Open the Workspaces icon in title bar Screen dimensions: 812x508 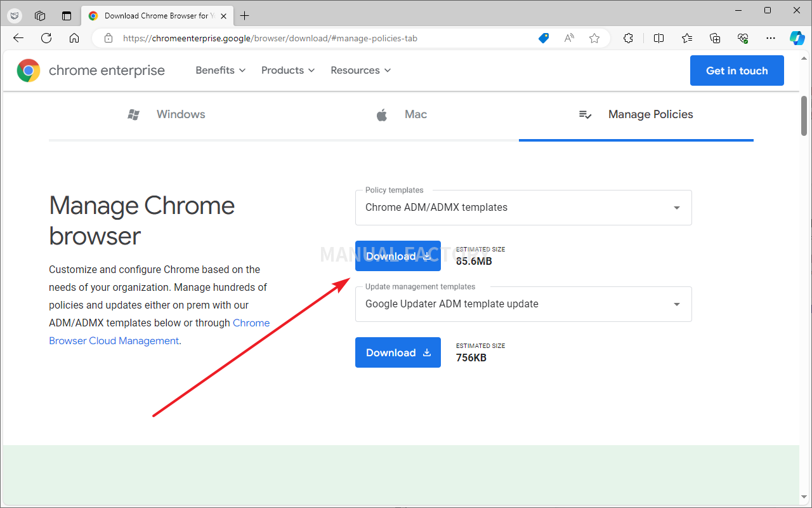coord(40,16)
